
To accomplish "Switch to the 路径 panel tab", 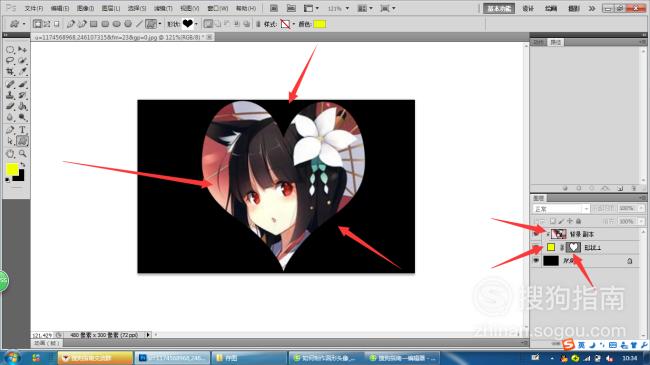I will click(555, 42).
